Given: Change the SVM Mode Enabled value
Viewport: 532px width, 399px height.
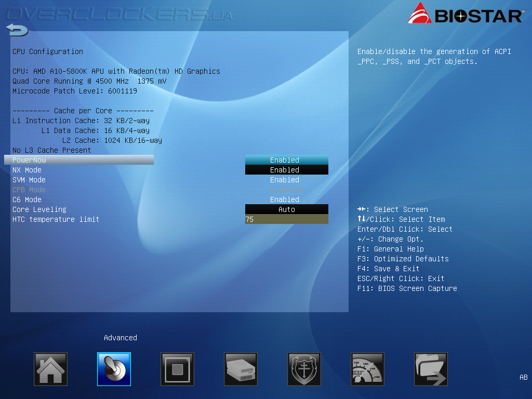Looking at the screenshot, I should 285,180.
